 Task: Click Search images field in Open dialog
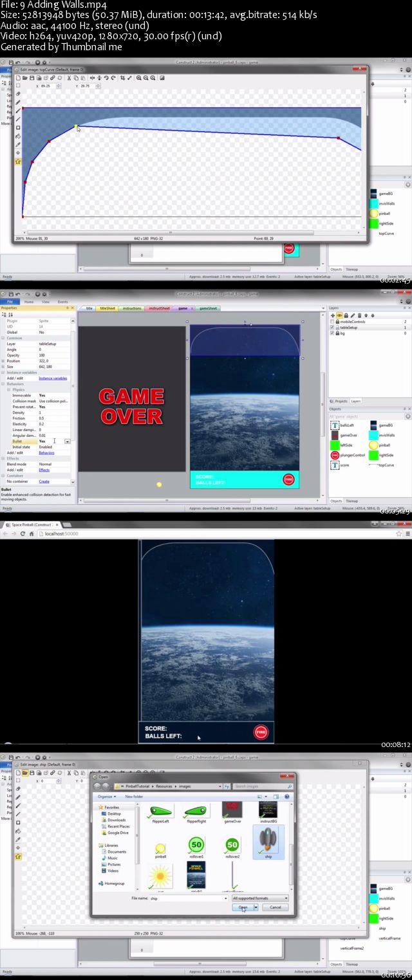[x=263, y=786]
